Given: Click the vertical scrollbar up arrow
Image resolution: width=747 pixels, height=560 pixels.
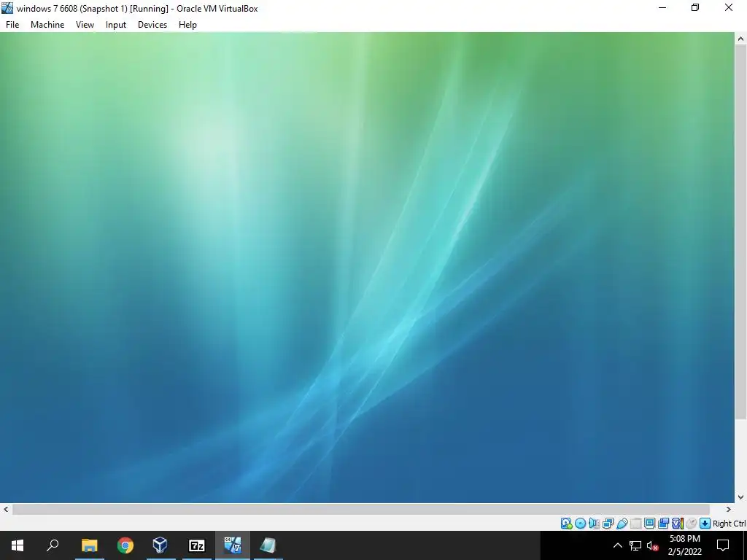Looking at the screenshot, I should click(740, 39).
